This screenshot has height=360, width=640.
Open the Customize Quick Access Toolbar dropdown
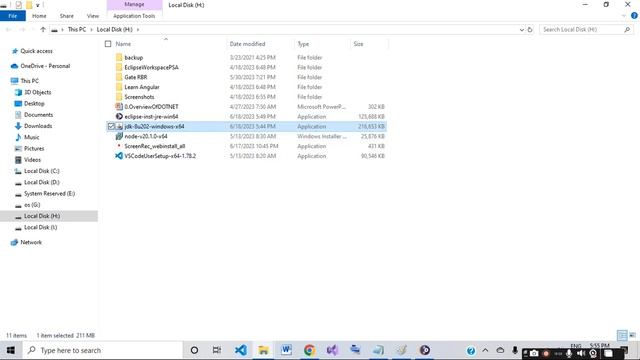[38, 5]
